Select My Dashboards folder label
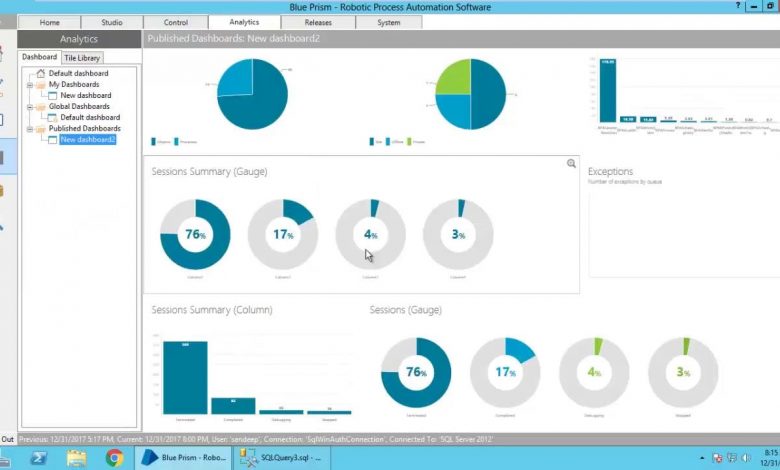 (74, 84)
